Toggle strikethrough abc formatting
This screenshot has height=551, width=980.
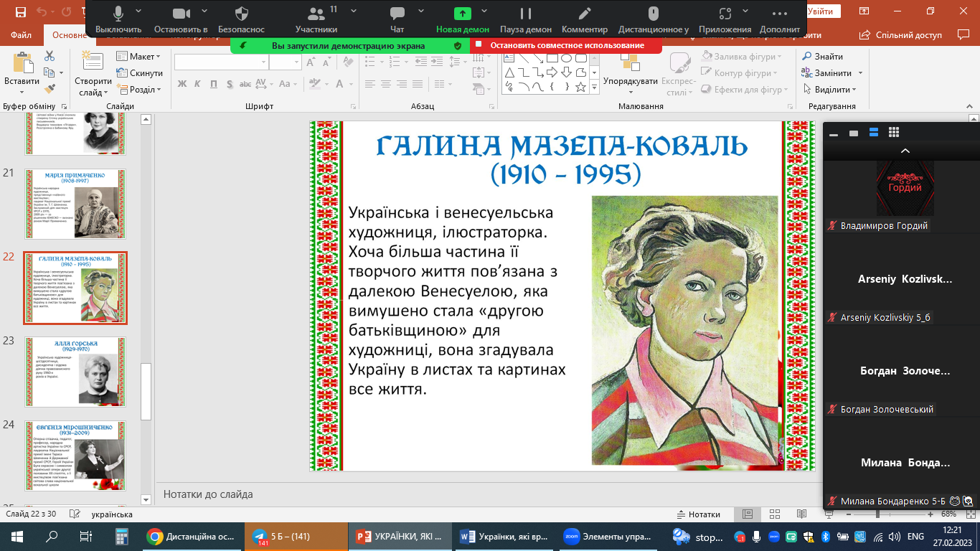coord(245,84)
